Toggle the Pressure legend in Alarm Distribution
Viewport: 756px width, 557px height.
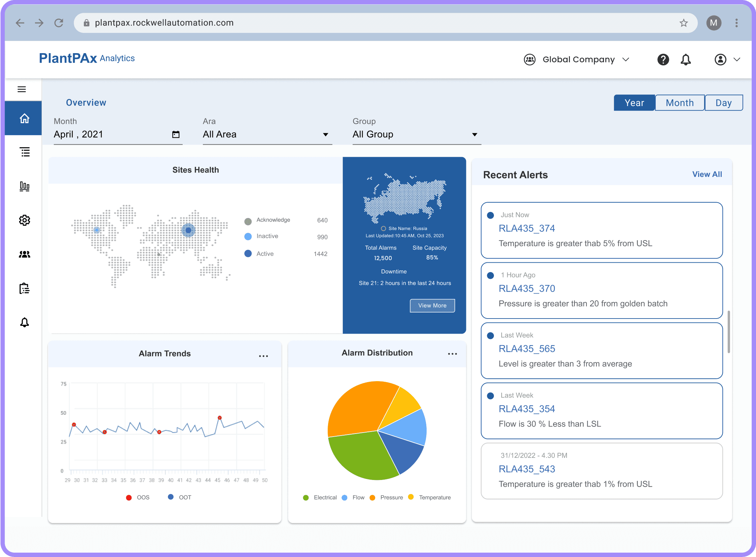click(386, 497)
